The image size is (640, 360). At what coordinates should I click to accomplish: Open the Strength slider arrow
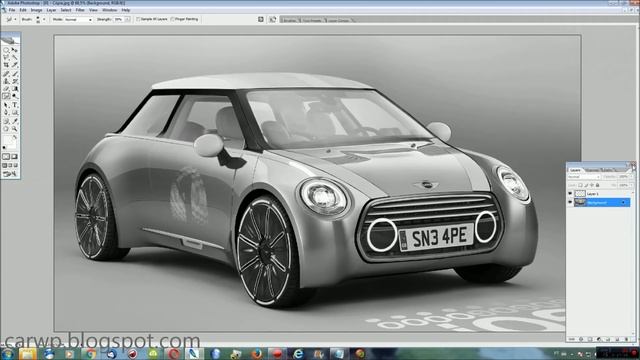128,19
